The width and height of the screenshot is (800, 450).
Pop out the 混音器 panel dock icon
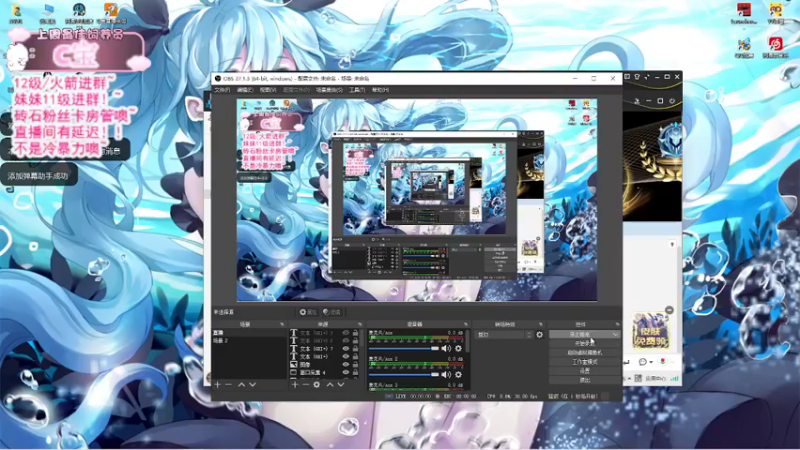click(465, 324)
